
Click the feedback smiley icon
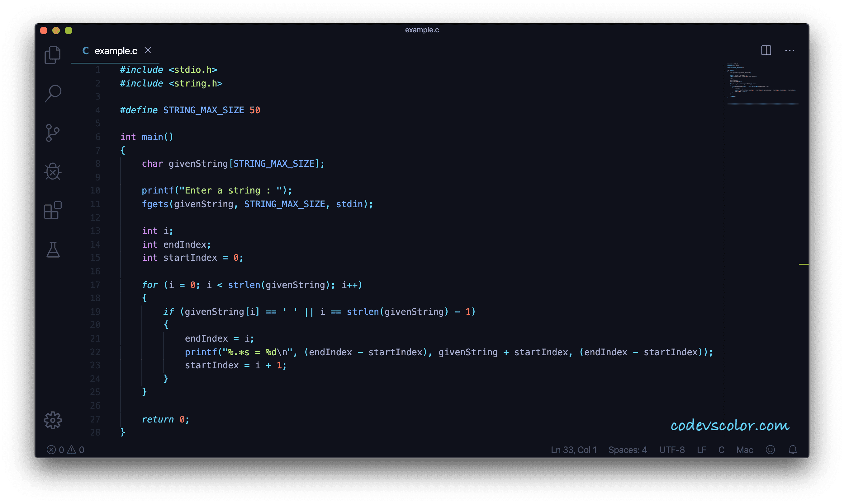[x=770, y=450]
